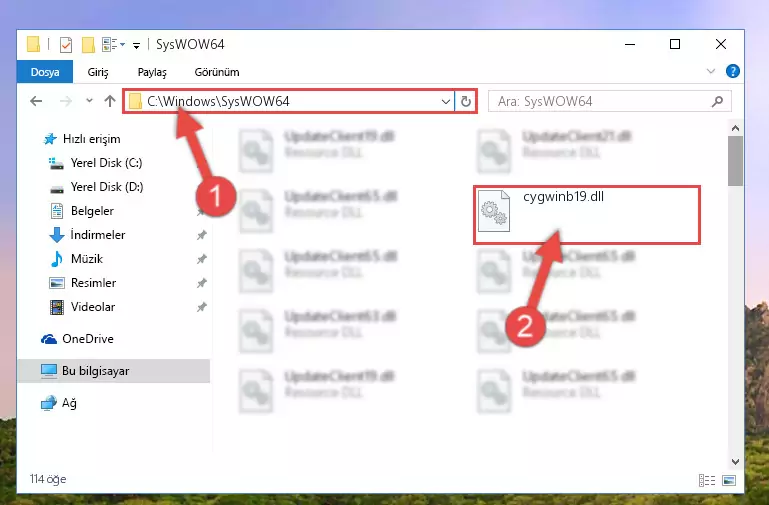Go back with the Back arrow

tap(36, 101)
